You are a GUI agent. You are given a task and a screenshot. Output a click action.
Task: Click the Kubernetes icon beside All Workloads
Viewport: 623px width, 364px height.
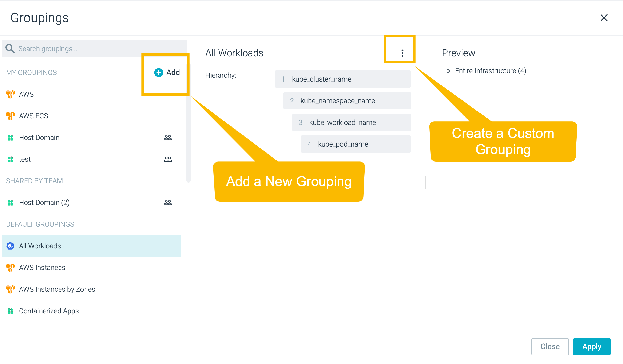pyautogui.click(x=10, y=246)
